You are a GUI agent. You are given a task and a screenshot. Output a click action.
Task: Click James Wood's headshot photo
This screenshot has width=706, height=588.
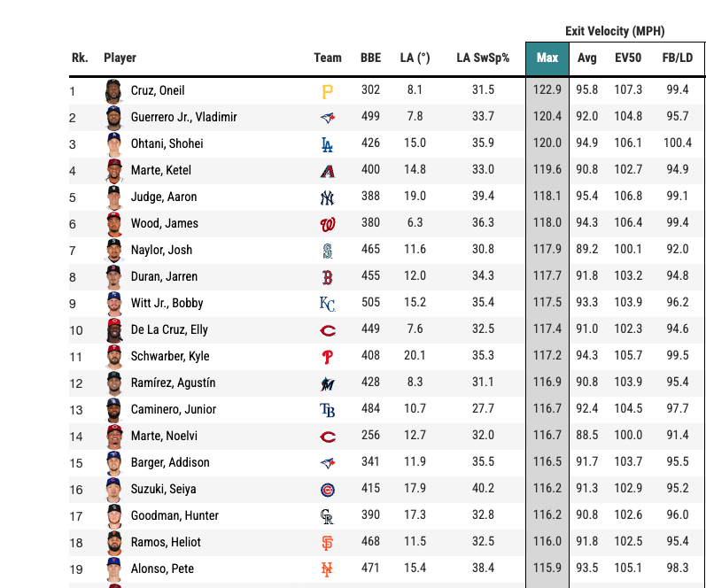(113, 223)
